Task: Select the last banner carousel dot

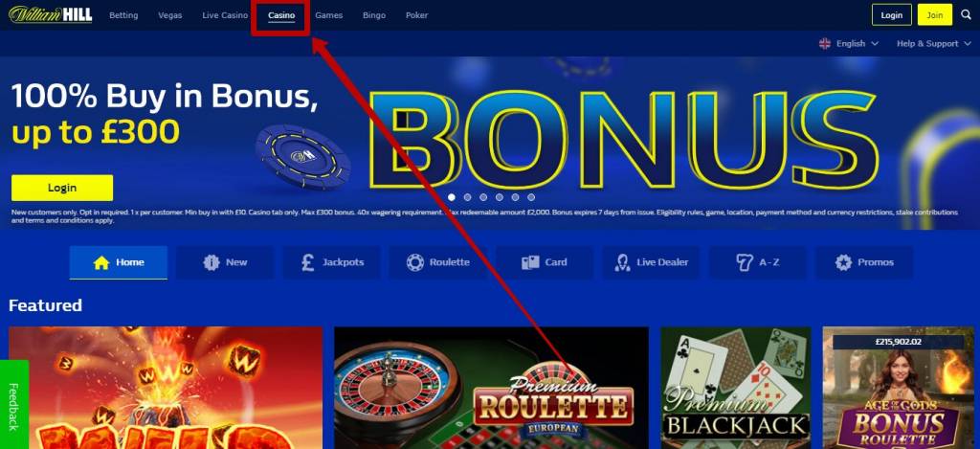Action: click(x=531, y=197)
